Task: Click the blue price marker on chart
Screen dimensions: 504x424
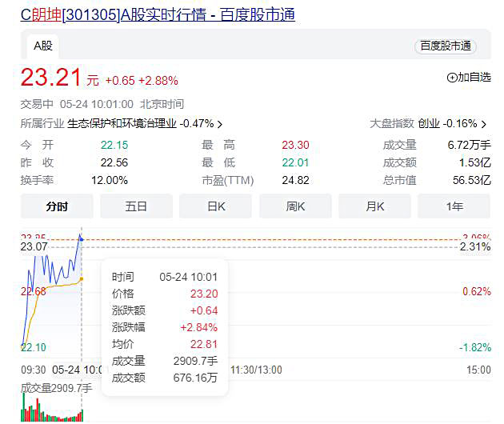Action: pyautogui.click(x=82, y=239)
